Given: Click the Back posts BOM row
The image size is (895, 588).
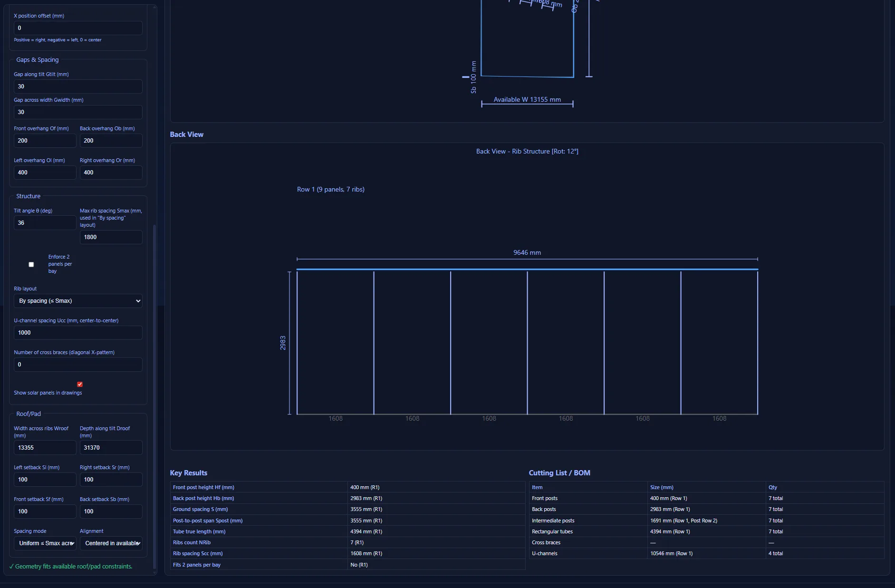Looking at the screenshot, I should tap(706, 509).
